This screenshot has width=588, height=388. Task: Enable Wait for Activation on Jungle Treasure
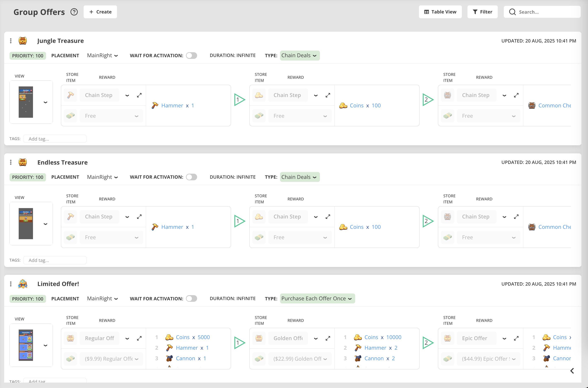pos(191,55)
